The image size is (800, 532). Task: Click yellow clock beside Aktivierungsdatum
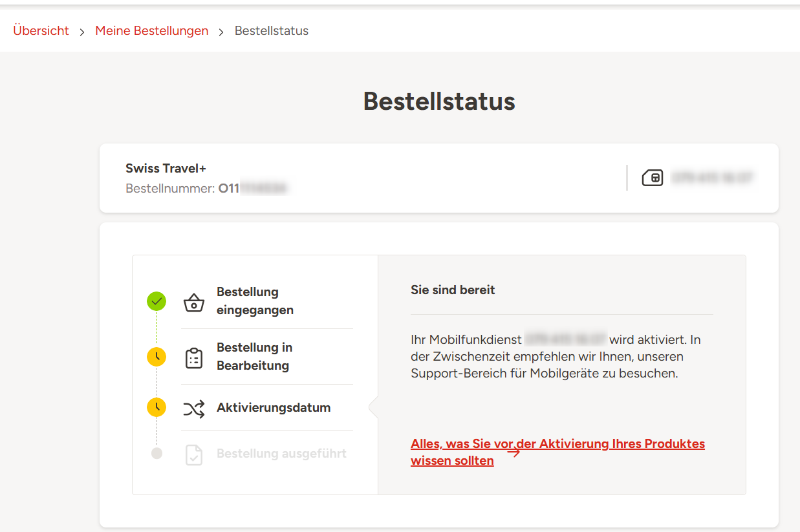[157, 407]
